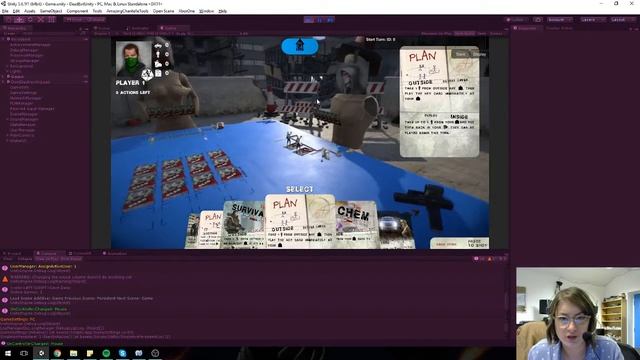Image resolution: width=640 pixels, height=360 pixels.
Task: Open the Gizmos dropdown in Game view
Action: coord(496,33)
